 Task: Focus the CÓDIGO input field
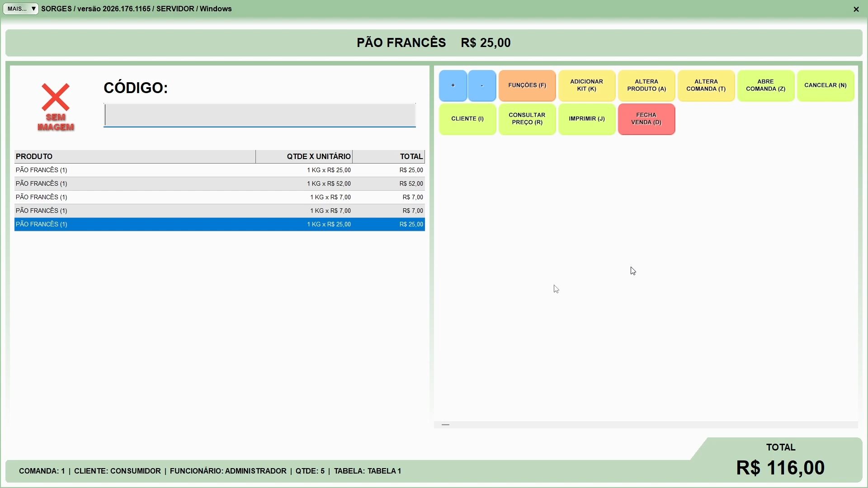259,115
